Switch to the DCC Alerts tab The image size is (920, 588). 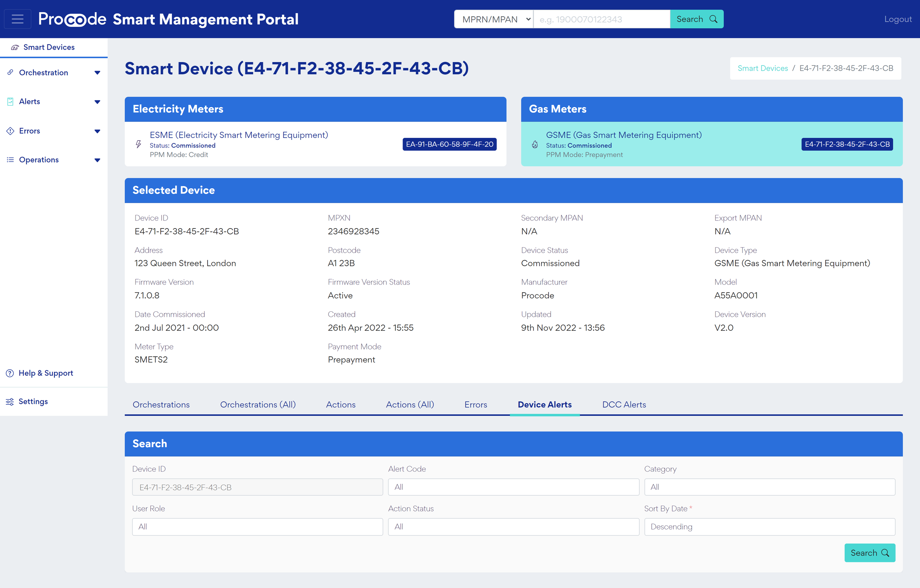pos(624,405)
